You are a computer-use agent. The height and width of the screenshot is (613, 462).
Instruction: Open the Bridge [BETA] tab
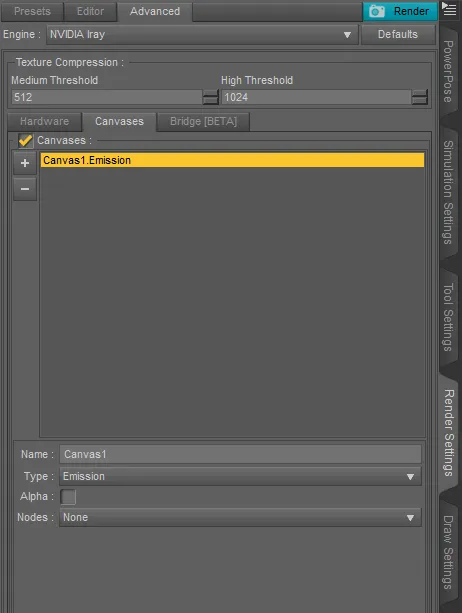pos(203,122)
